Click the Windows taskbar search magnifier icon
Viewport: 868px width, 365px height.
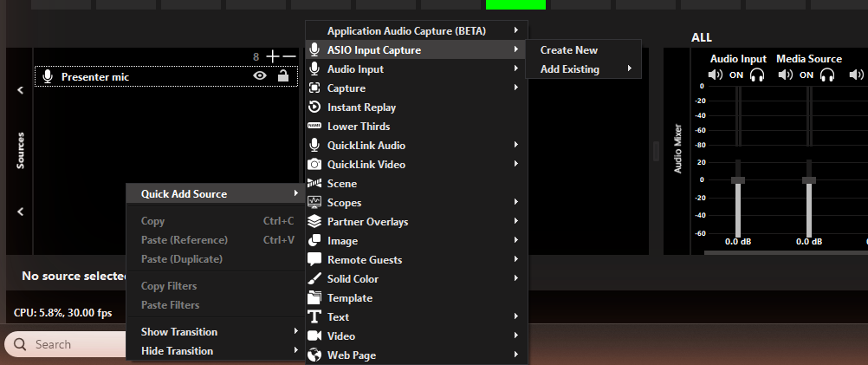point(21,344)
